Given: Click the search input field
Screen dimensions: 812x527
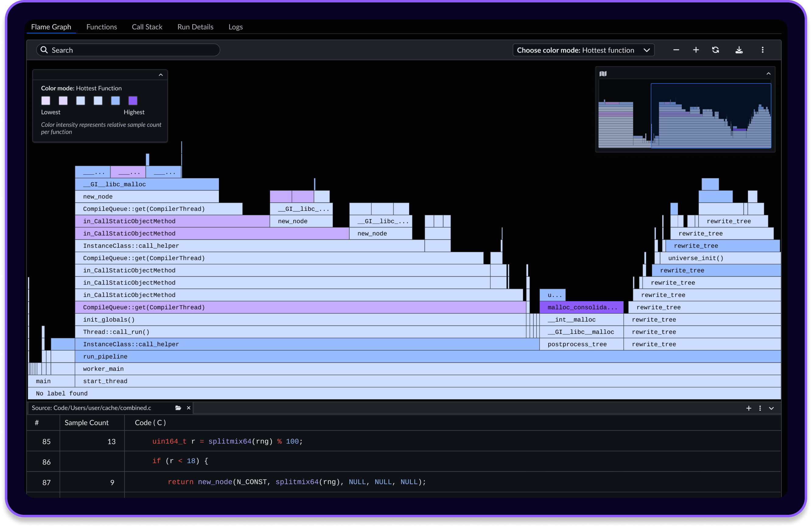Looking at the screenshot, I should pyautogui.click(x=128, y=50).
